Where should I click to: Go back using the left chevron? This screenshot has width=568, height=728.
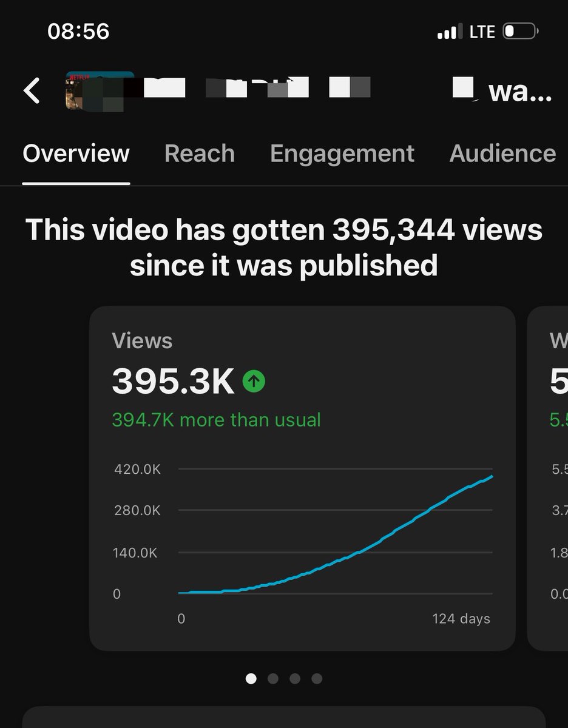point(32,91)
